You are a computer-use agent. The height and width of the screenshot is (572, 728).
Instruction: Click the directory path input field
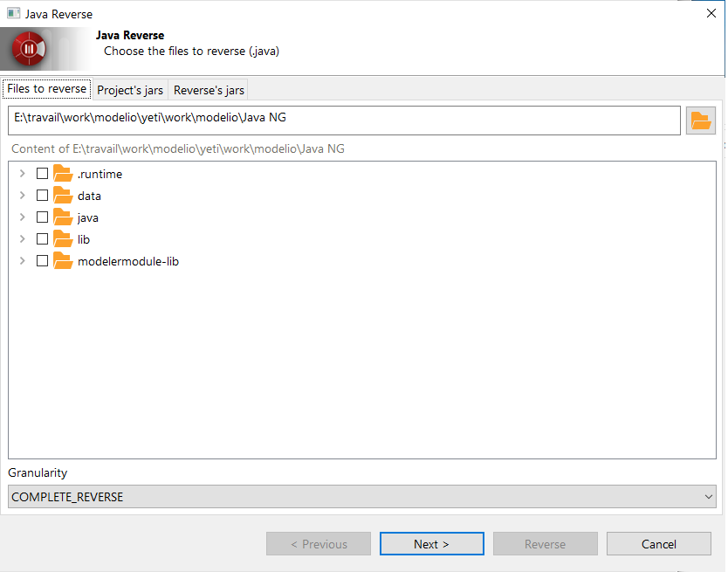(x=344, y=121)
